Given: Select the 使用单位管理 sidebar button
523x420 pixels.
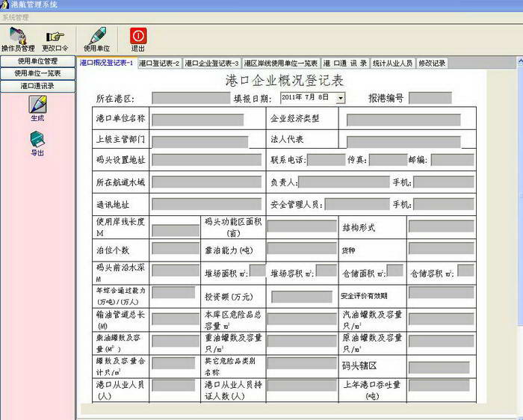Looking at the screenshot, I should pos(37,61).
